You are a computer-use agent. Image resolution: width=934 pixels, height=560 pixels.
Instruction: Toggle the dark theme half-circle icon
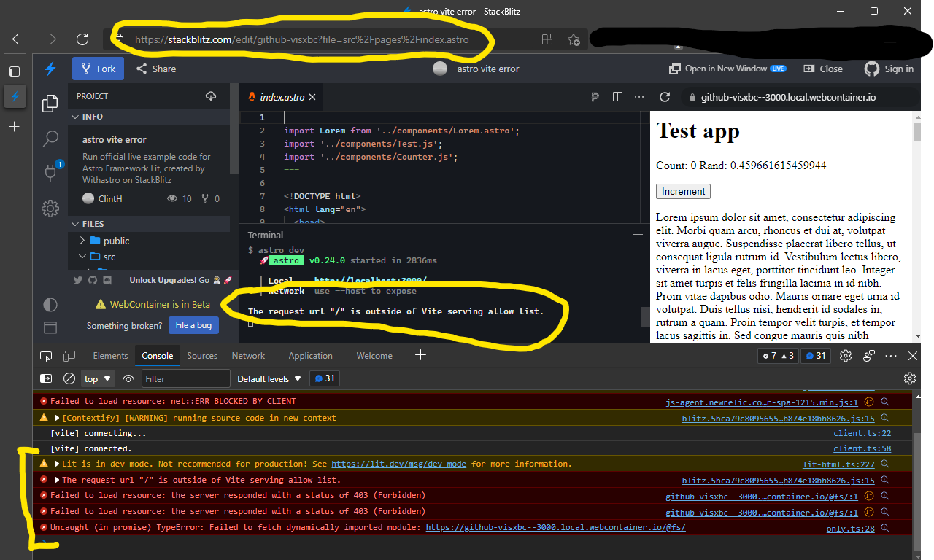[x=50, y=304]
